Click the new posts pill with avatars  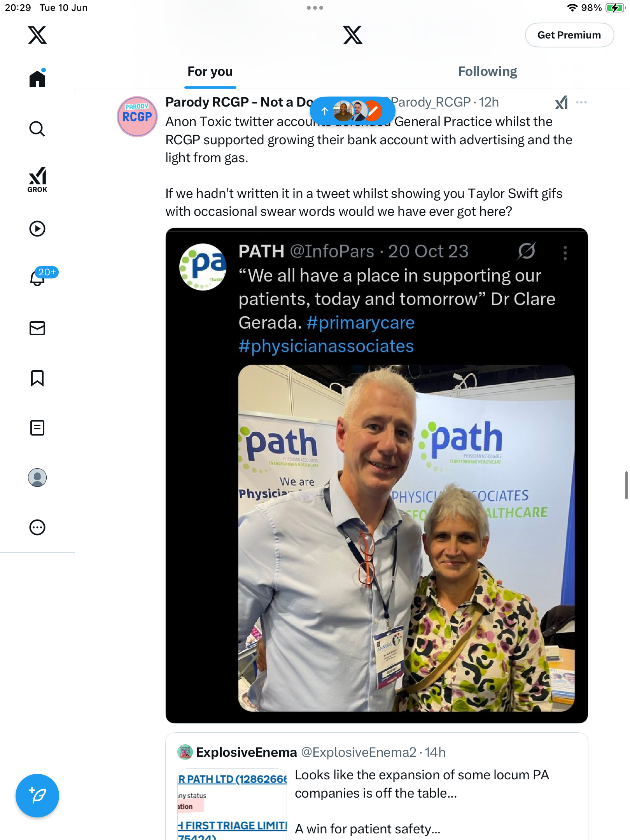352,111
